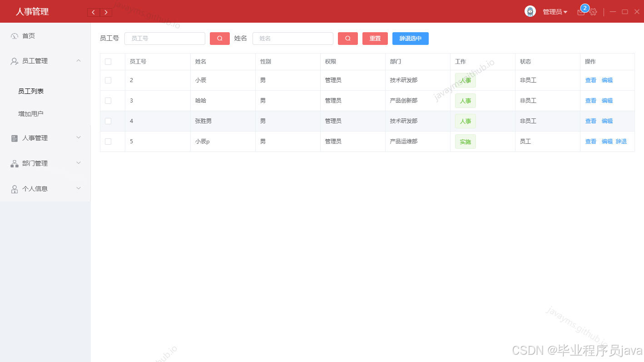The image size is (644, 362).
Task: Go to 首页 in sidebar
Action: click(x=45, y=36)
